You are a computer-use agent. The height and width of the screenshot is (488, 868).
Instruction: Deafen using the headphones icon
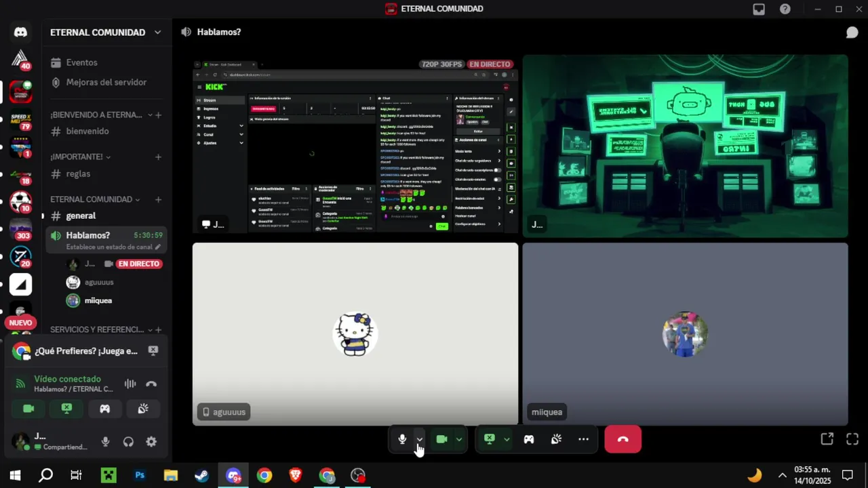click(128, 442)
